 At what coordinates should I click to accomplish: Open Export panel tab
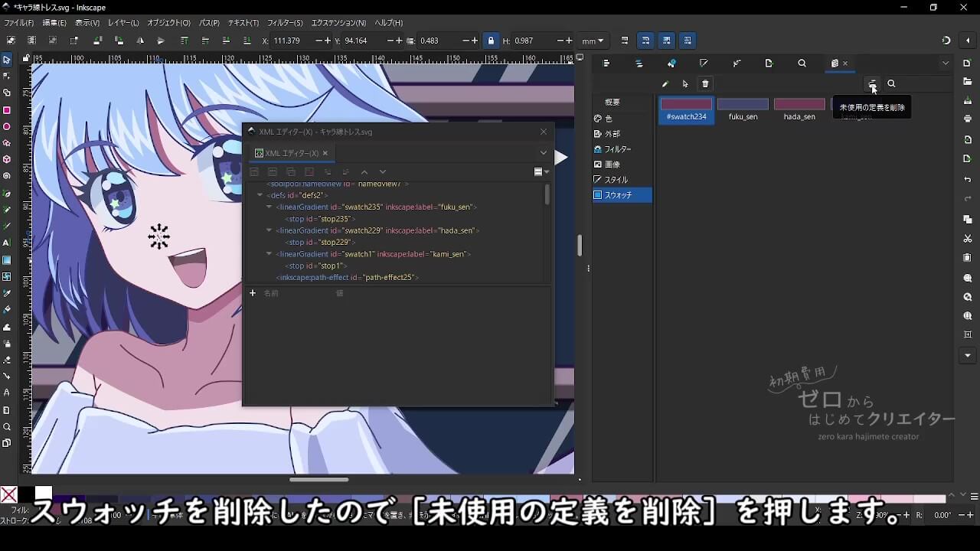[769, 64]
